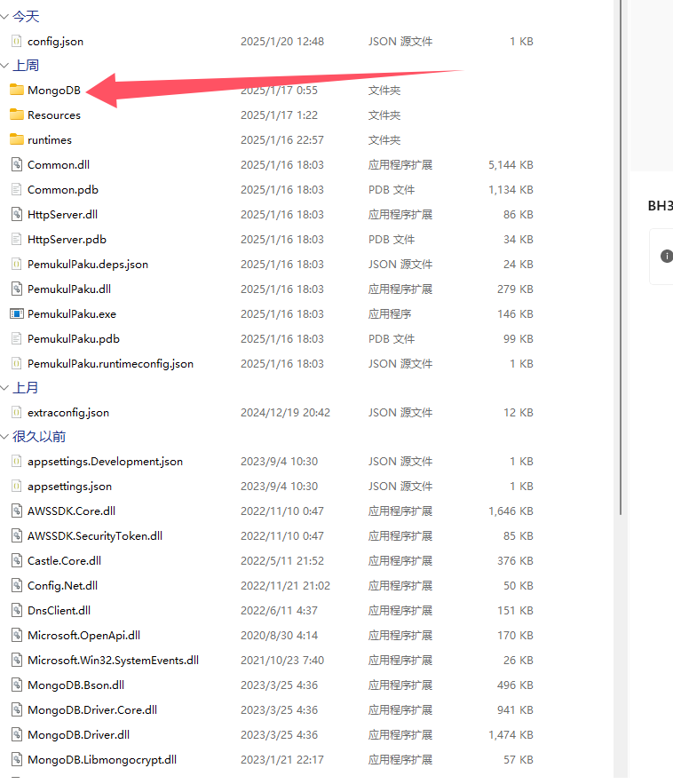Click the config.json file icon

coord(16,41)
